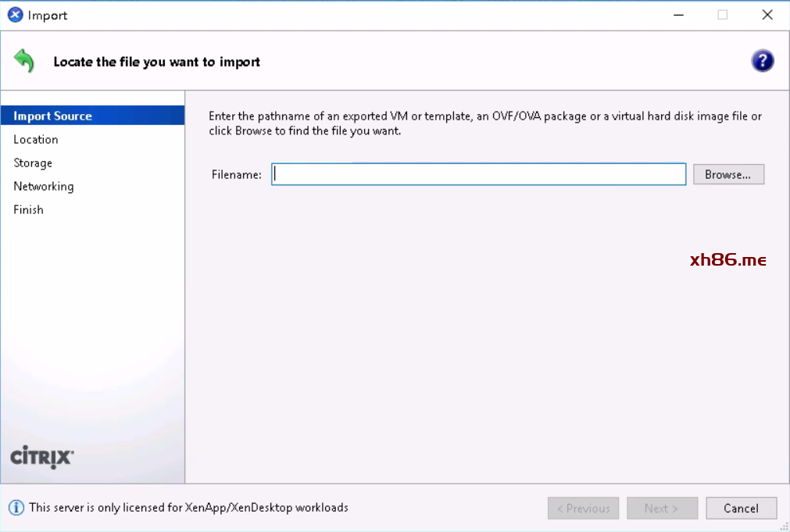Screen dimensions: 790x532
Task: Click the XenCenter icon in the title bar
Action: pos(15,15)
